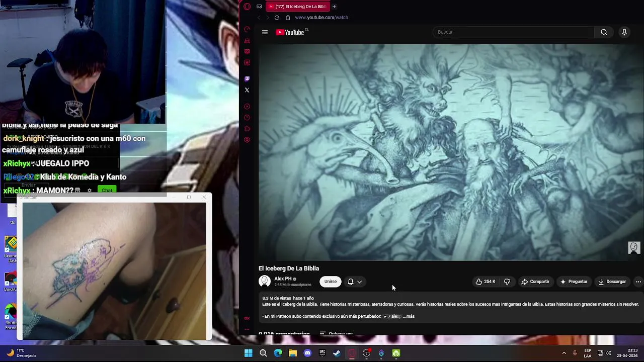Open Extensions cube icon in sidebar

pos(247,129)
